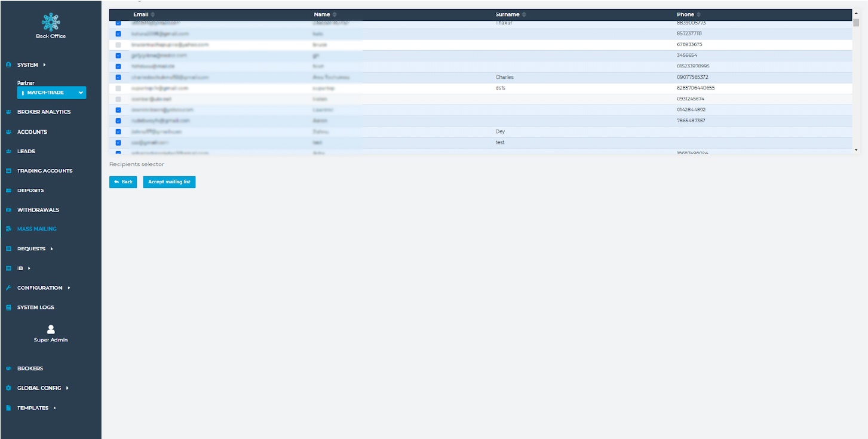Image resolution: width=868 pixels, height=439 pixels.
Task: Open the Configuration wrench icon
Action: click(8, 287)
